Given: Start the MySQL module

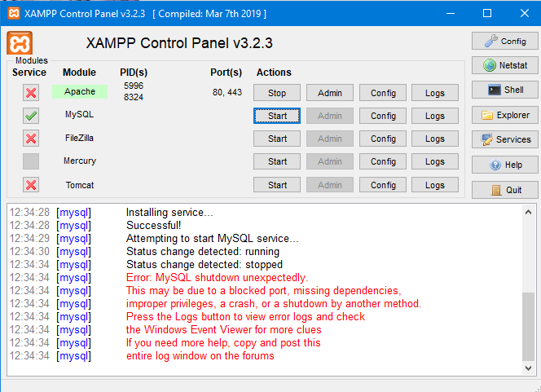Looking at the screenshot, I should (277, 116).
